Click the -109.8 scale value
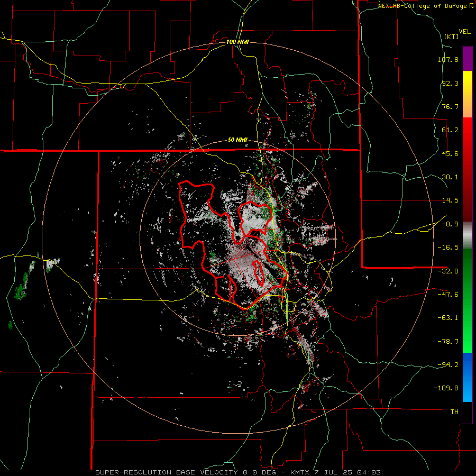Screen dimensions: 476x476 446,388
